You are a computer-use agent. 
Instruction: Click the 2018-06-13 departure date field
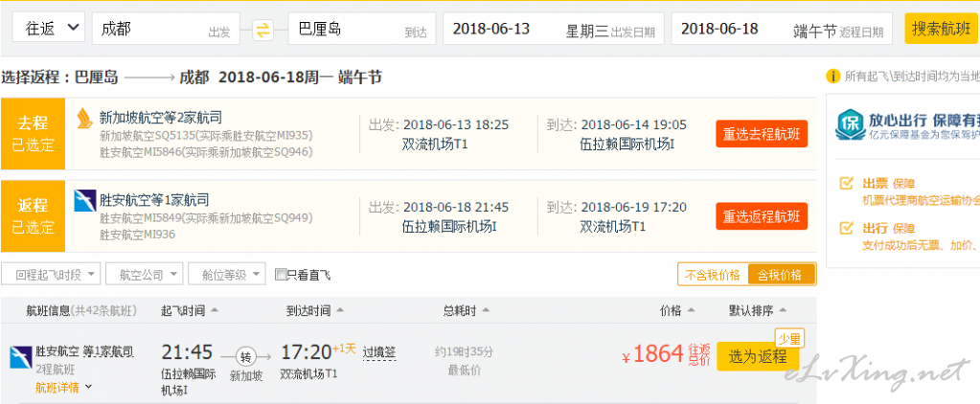point(553,29)
